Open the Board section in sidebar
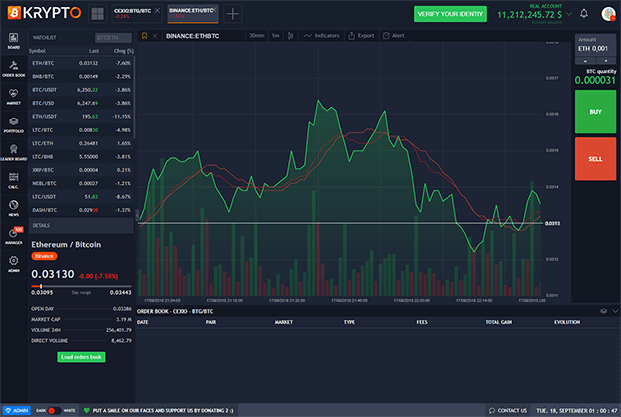This screenshot has width=621, height=417. pyautogui.click(x=13, y=41)
